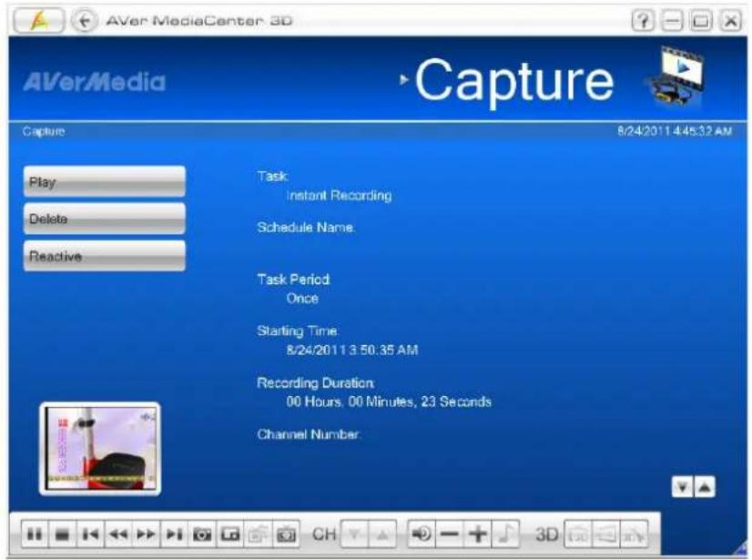Decrease volume with the minus button
The width and height of the screenshot is (752, 560).
pyautogui.click(x=450, y=534)
